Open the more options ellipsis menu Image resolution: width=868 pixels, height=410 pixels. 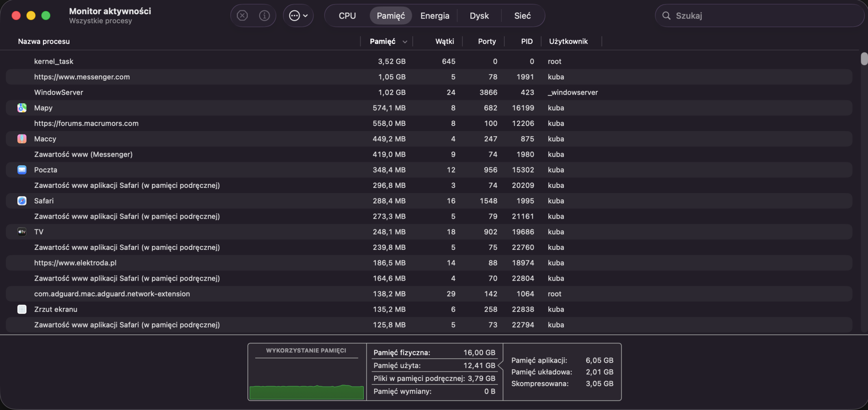pyautogui.click(x=298, y=16)
